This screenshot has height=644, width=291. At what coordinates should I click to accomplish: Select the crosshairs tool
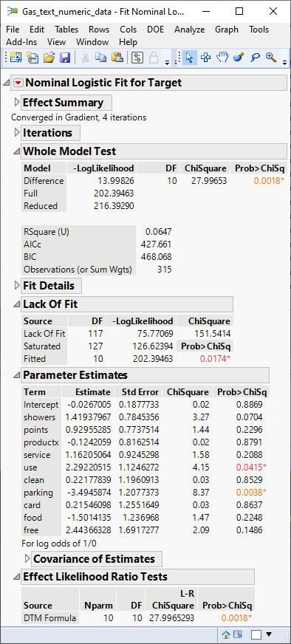click(x=205, y=58)
